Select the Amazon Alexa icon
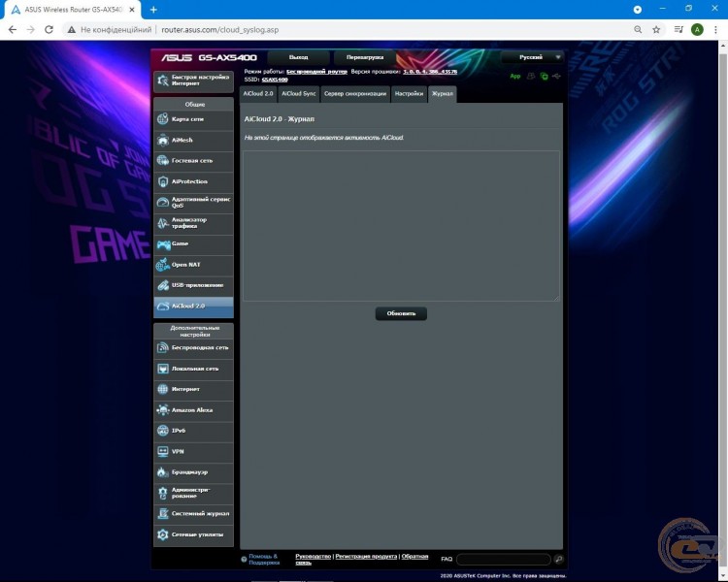 click(162, 409)
